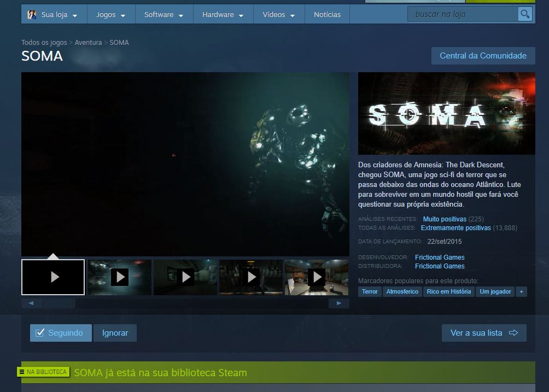The width and height of the screenshot is (549, 392).
Task: Click the Ignorar button
Action: (115, 333)
